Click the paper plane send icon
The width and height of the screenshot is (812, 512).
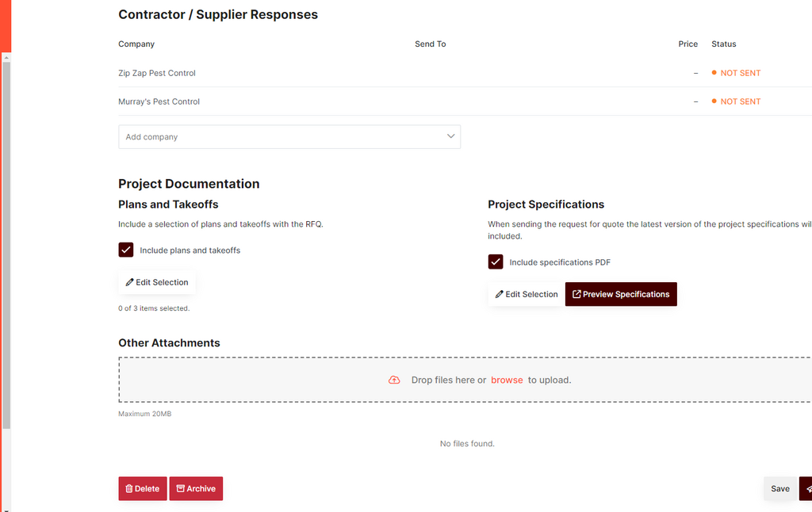point(807,489)
